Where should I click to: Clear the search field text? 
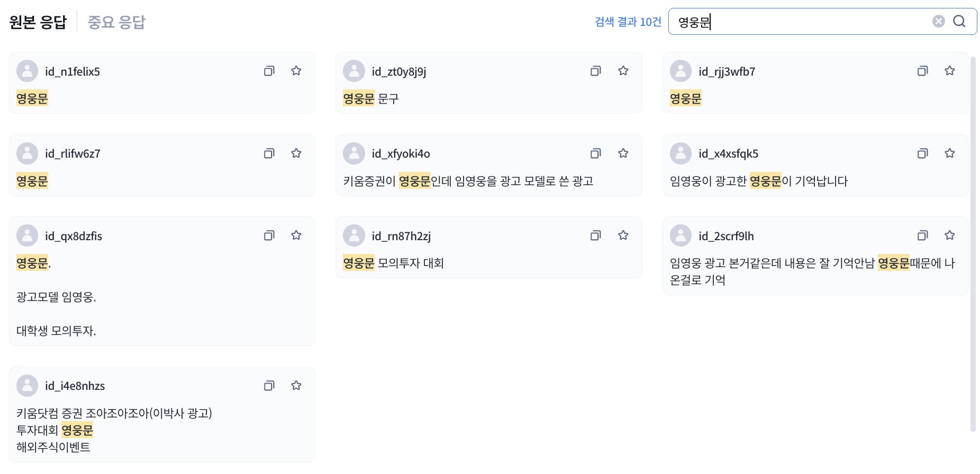(938, 21)
